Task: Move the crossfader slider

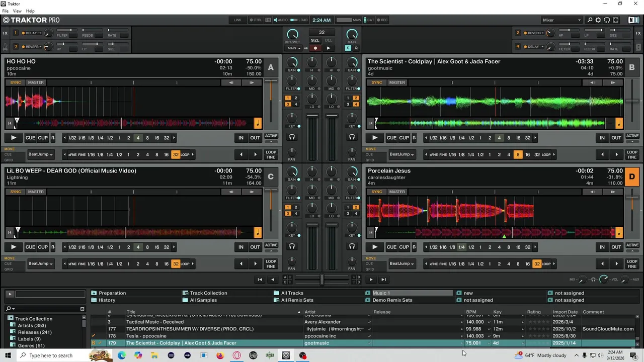Action: [x=322, y=280]
